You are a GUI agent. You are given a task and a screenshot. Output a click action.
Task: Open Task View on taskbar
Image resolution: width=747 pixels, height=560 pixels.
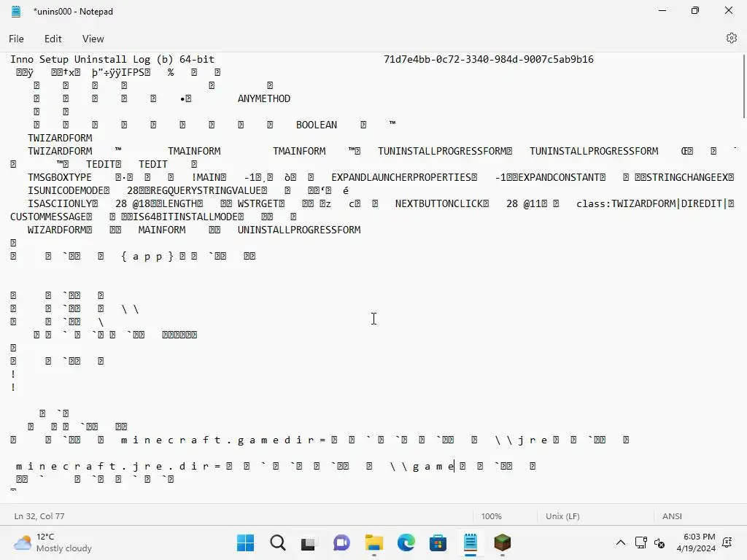click(x=309, y=542)
